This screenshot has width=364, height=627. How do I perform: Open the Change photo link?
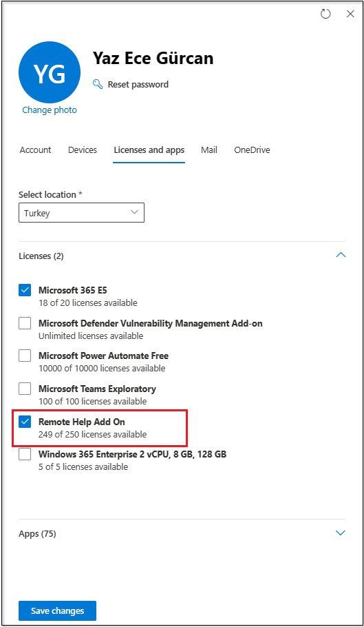(x=50, y=110)
